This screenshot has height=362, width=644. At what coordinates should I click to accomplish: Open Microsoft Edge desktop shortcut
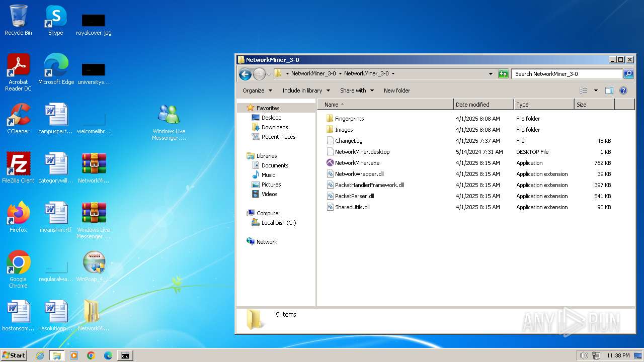click(56, 69)
